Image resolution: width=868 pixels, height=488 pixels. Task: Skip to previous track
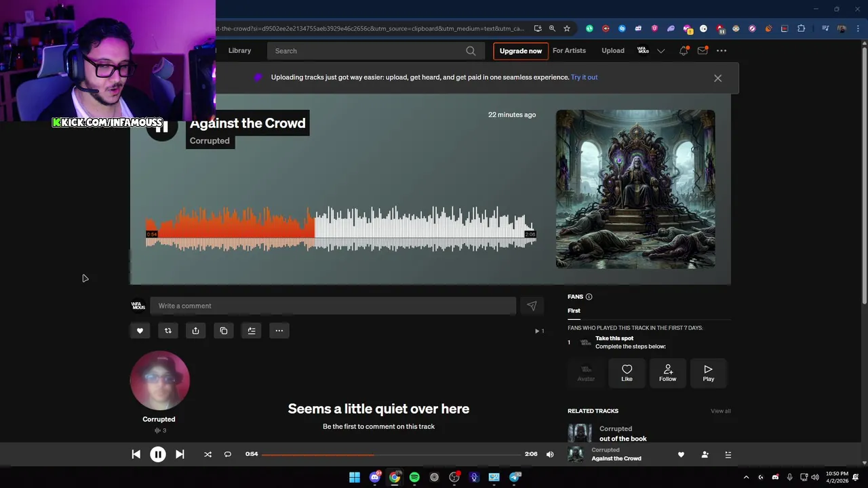coord(136,454)
